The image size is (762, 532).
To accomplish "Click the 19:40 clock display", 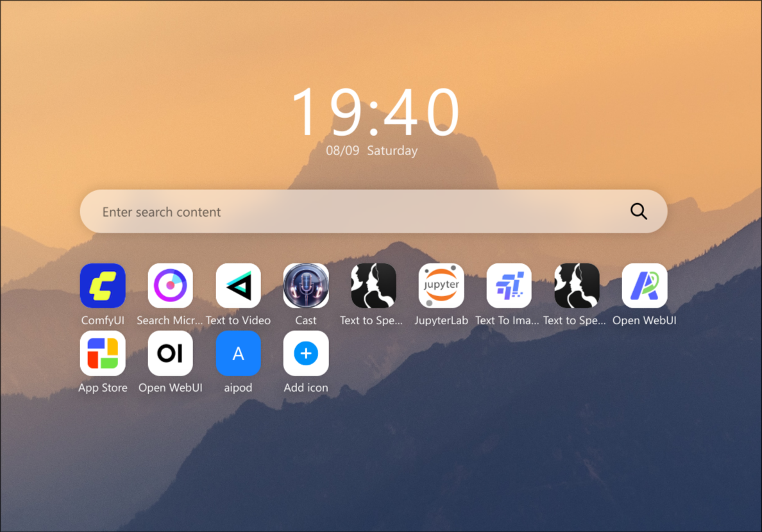I will 375,112.
